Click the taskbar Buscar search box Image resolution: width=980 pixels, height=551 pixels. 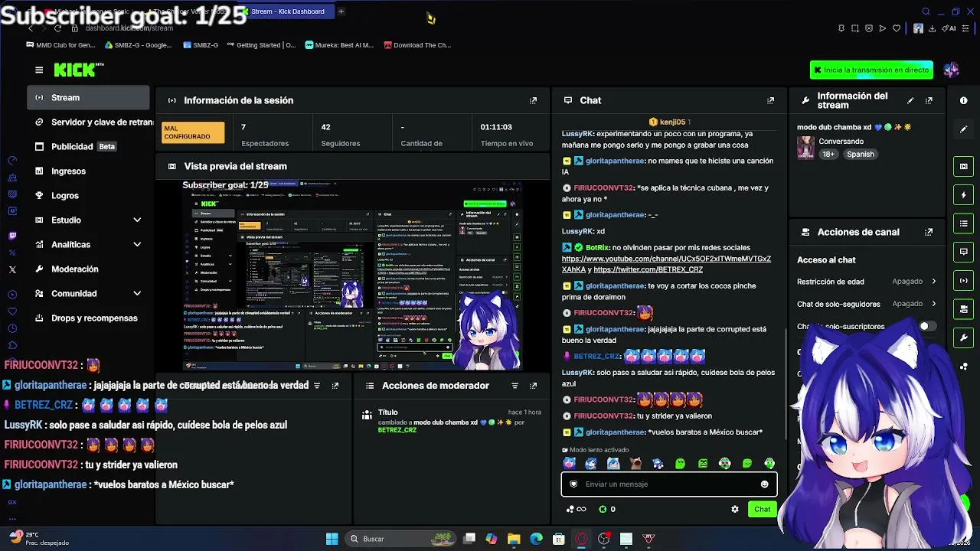(x=401, y=539)
